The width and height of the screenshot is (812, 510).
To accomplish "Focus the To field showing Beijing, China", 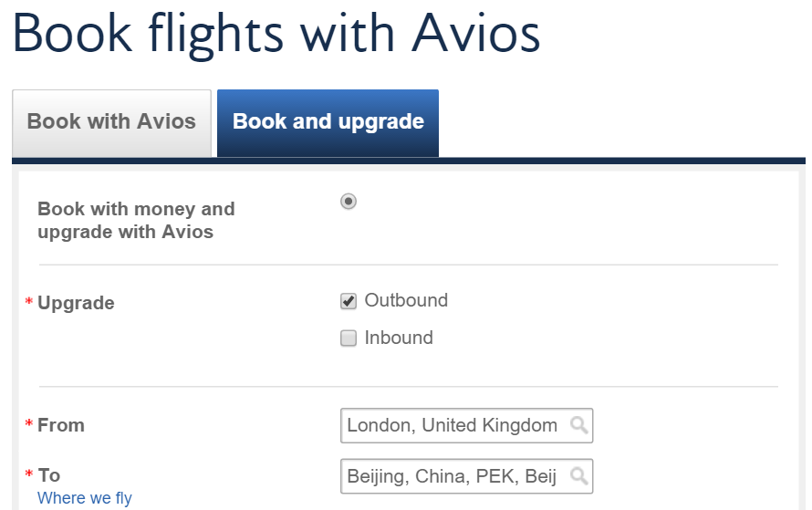I will [x=466, y=476].
